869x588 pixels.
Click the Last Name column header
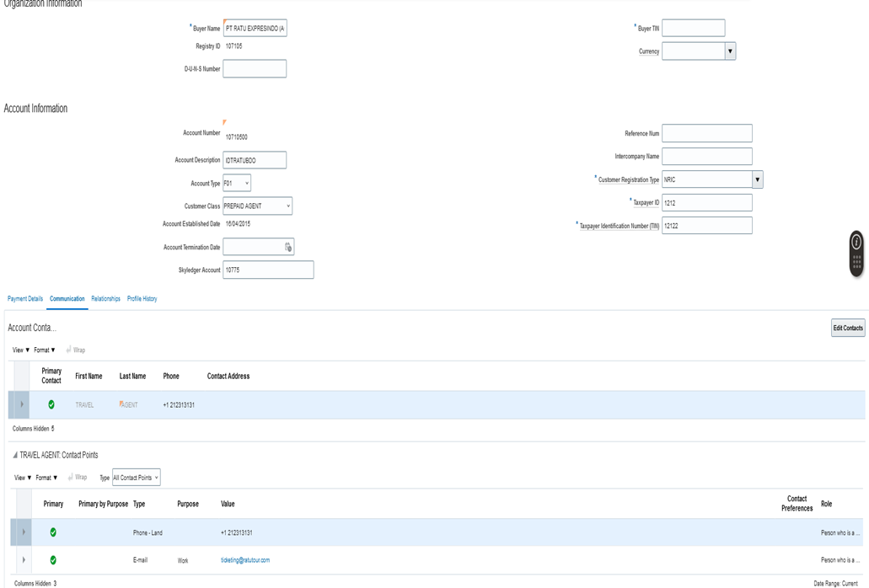tap(132, 376)
